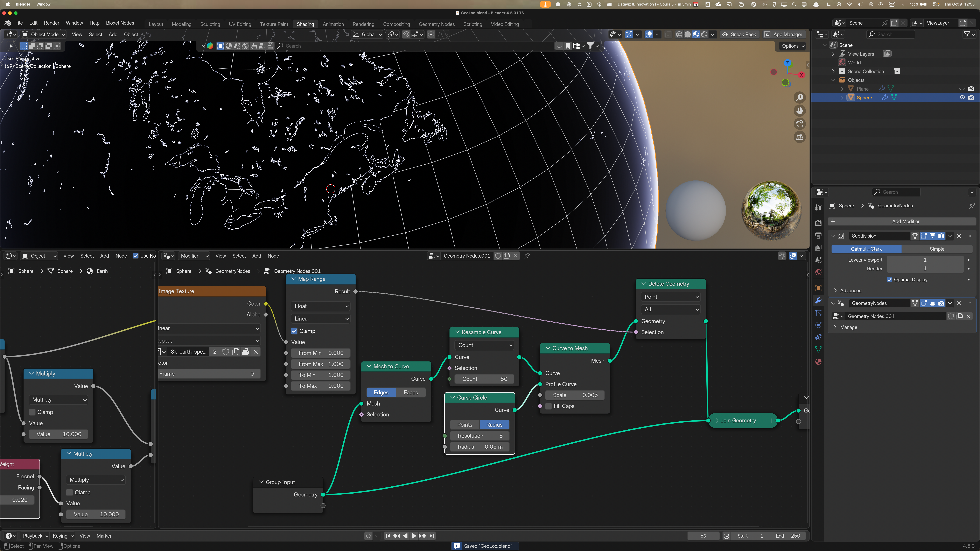Screen dimensions: 980x551
Task: Open the Material properties tab icon
Action: [818, 362]
